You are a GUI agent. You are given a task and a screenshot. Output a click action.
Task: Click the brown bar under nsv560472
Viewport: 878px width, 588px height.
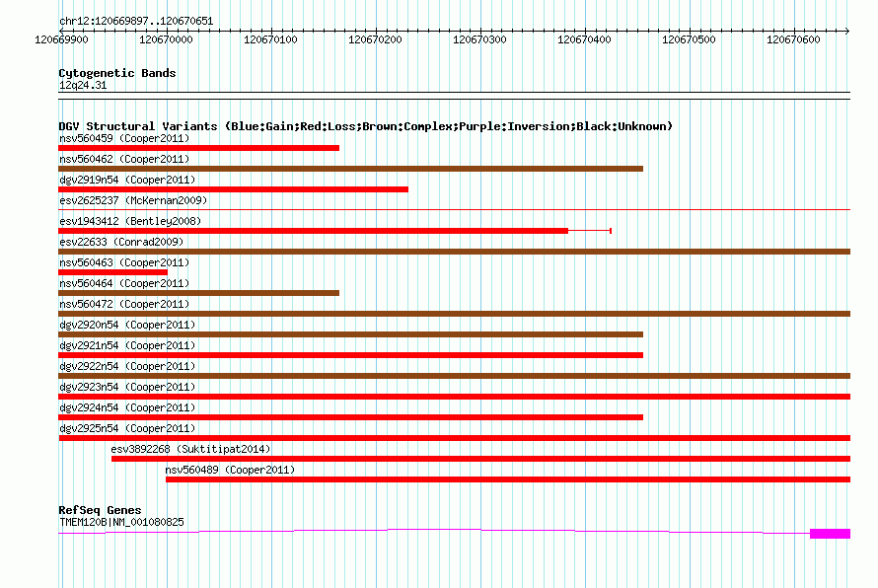[454, 314]
